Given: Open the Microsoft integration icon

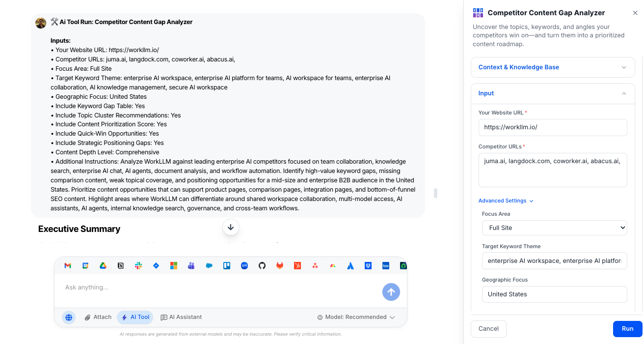Looking at the screenshot, I should [x=174, y=265].
